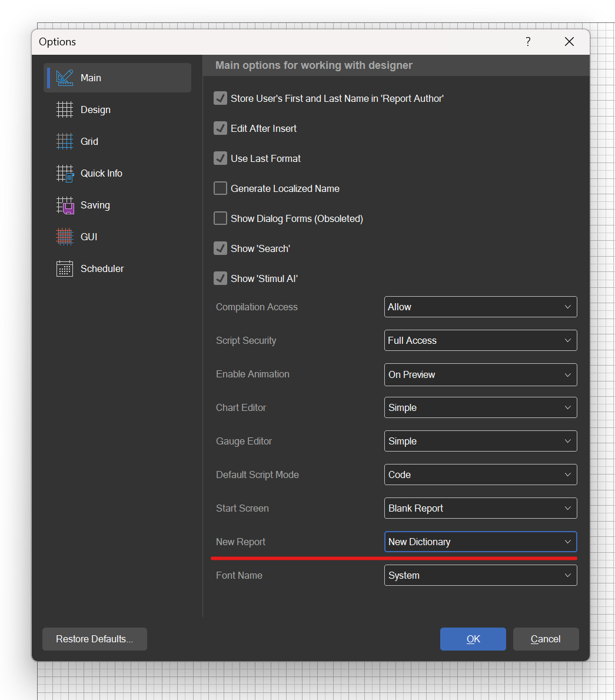Open the GUI options tab label

[x=89, y=237]
